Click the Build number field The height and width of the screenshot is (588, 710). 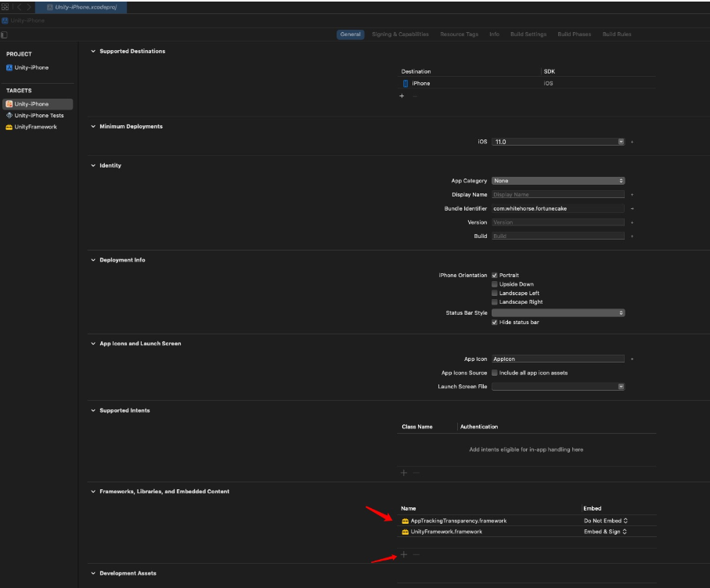click(558, 236)
